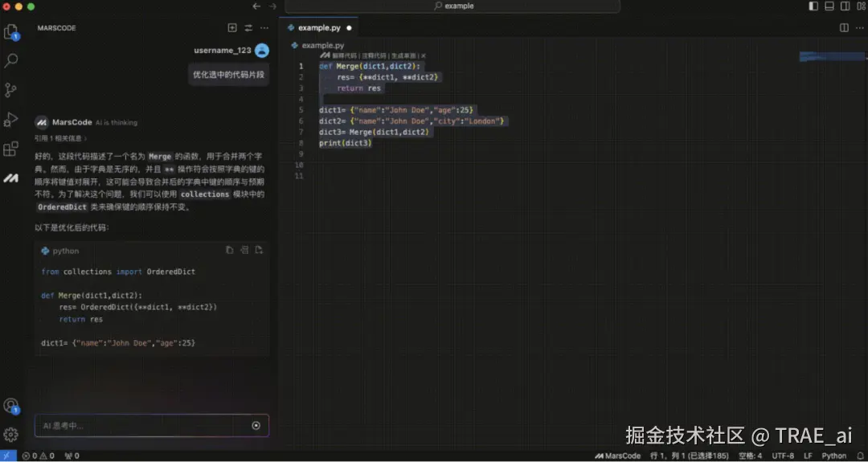Stop the AI response generation
The image size is (868, 462).
click(256, 426)
